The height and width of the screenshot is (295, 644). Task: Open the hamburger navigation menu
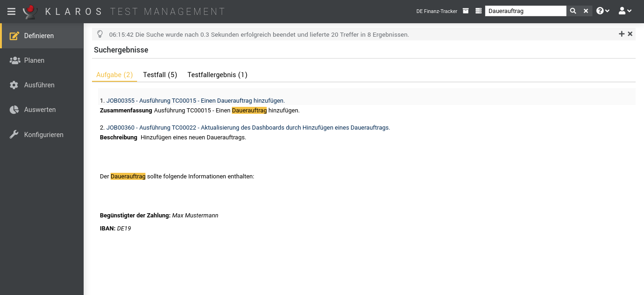click(x=11, y=11)
